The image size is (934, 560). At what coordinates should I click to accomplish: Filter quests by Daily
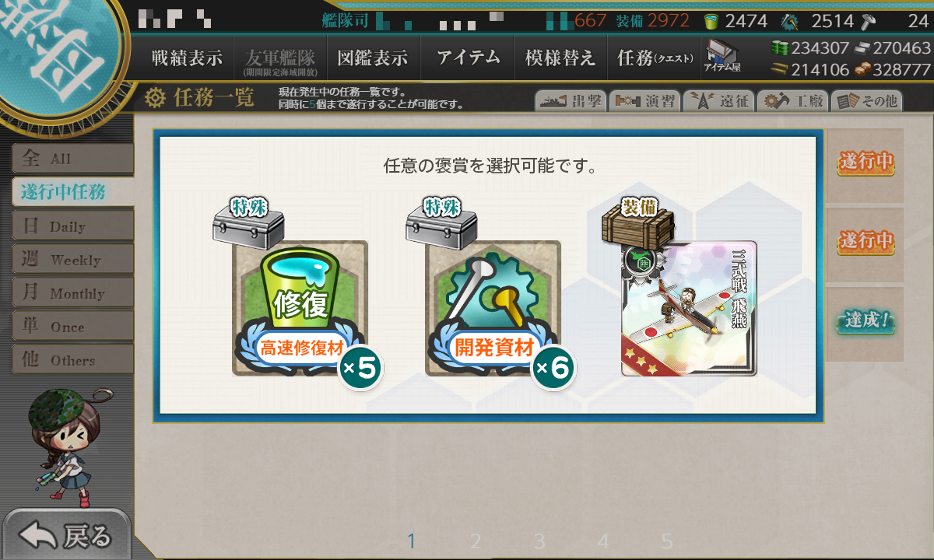[x=72, y=226]
